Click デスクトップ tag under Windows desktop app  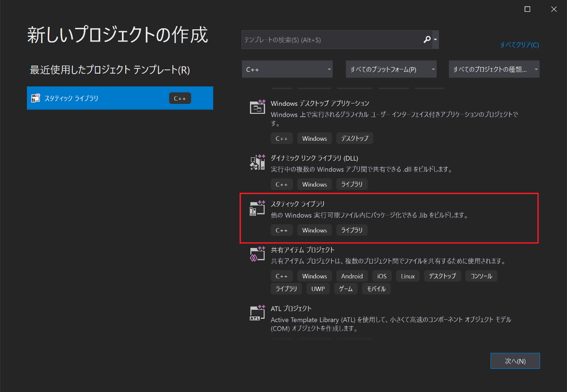(355, 138)
